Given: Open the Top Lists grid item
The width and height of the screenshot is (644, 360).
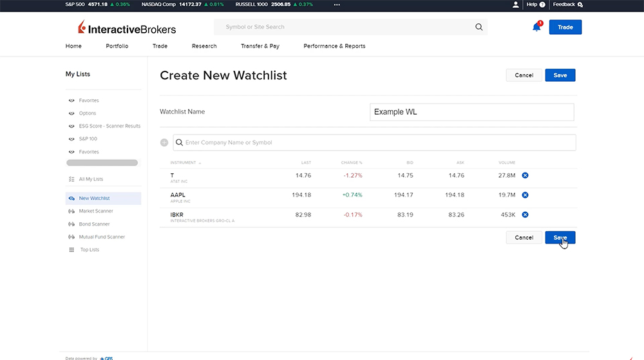Looking at the screenshot, I should [89, 250].
